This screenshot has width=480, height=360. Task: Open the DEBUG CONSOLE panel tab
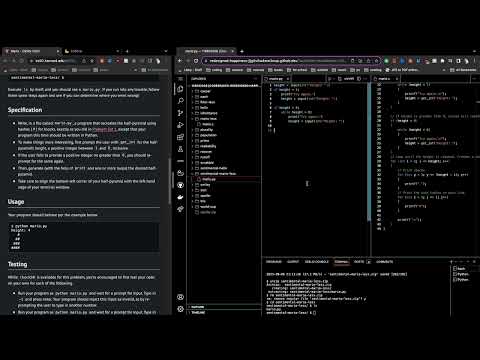tap(317, 262)
